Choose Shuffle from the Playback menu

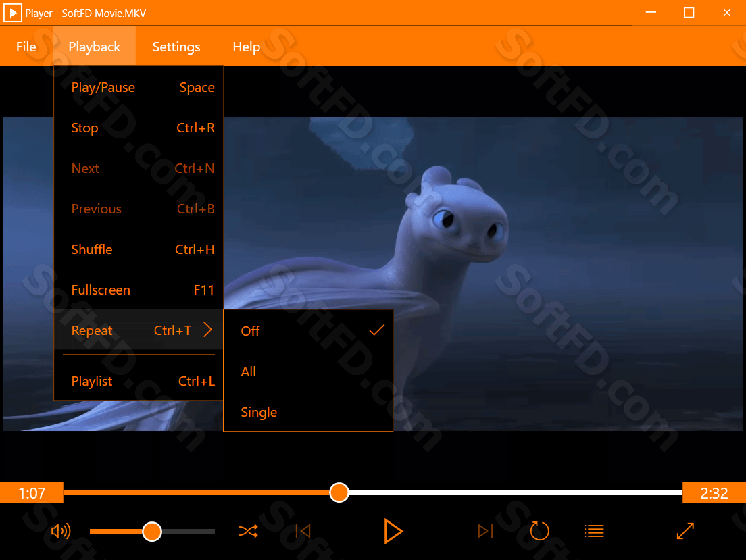[139, 249]
